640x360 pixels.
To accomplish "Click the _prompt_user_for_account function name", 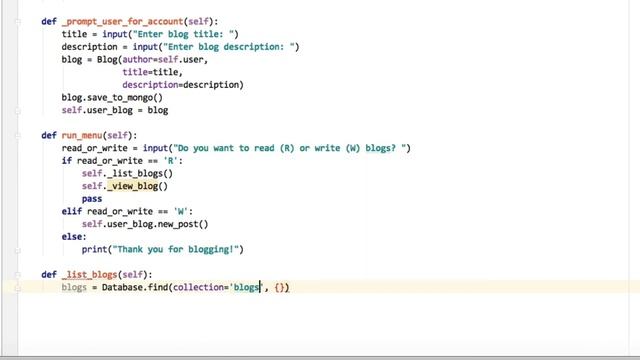I will click(x=122, y=22).
